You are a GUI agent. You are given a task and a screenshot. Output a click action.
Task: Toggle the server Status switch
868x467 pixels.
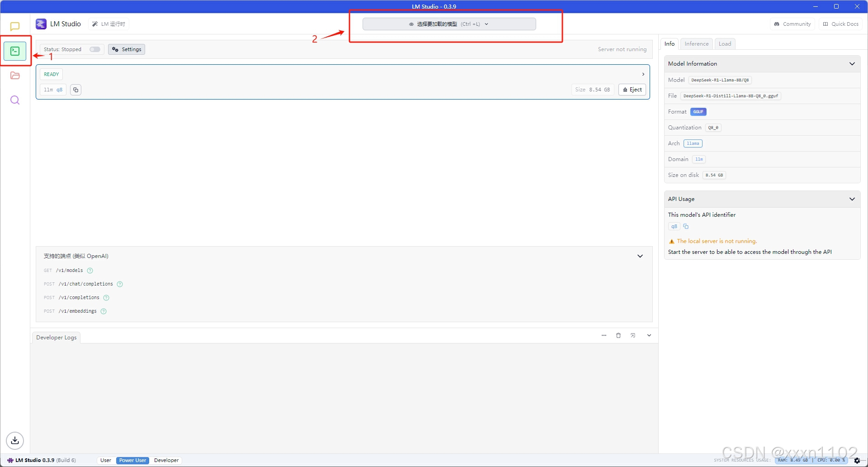click(x=95, y=49)
